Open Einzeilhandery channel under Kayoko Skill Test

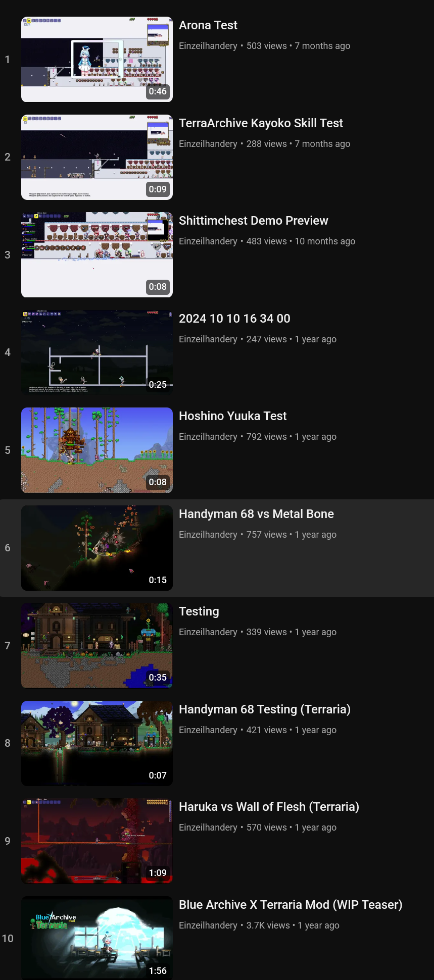pyautogui.click(x=208, y=144)
